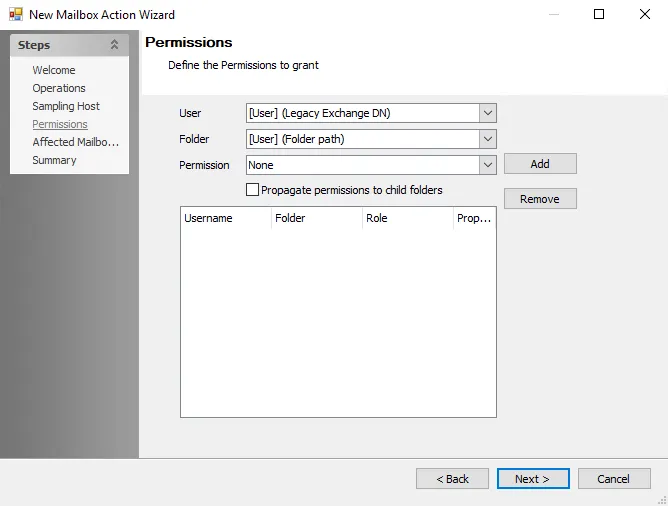Image resolution: width=668 pixels, height=506 pixels.
Task: Go to the Welcome step
Action: tap(54, 70)
